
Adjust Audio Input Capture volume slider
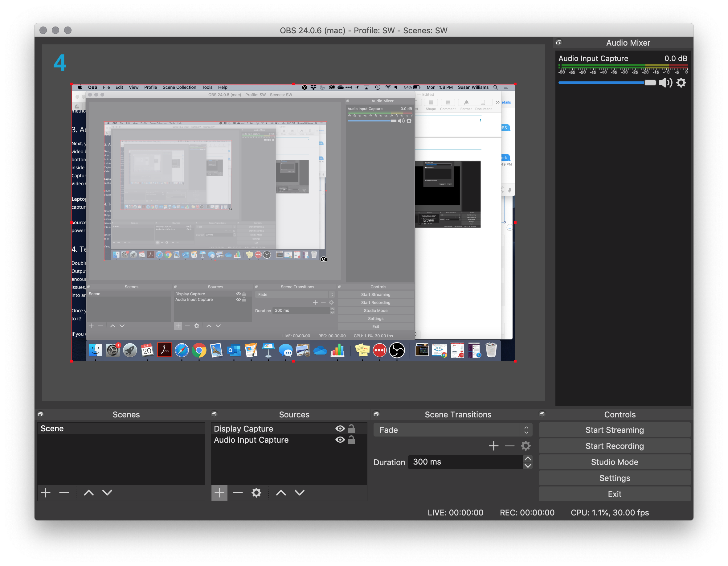click(x=650, y=83)
